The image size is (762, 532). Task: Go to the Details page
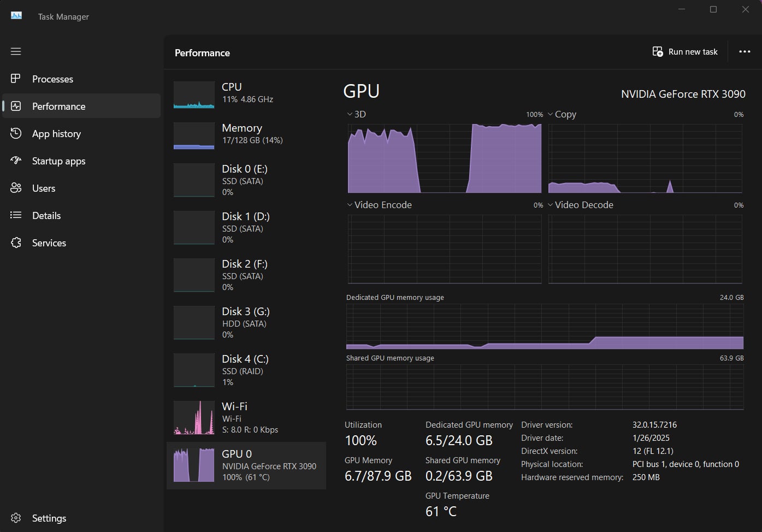tap(81, 215)
